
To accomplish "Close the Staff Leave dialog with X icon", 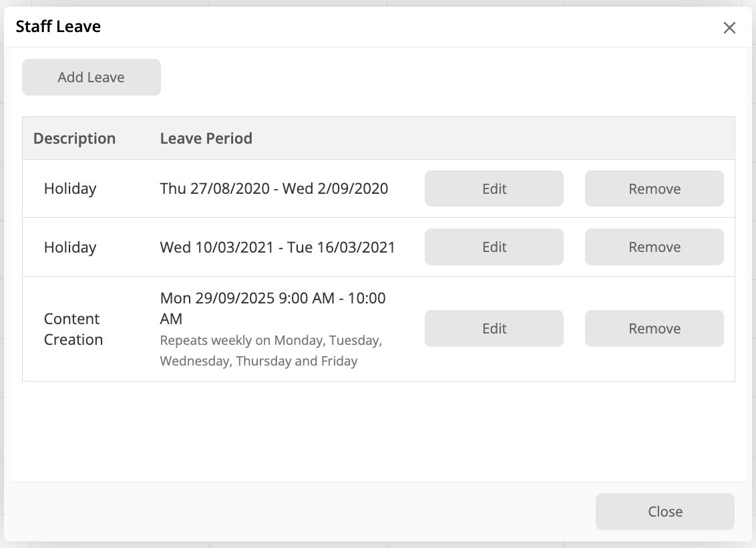I will click(729, 27).
